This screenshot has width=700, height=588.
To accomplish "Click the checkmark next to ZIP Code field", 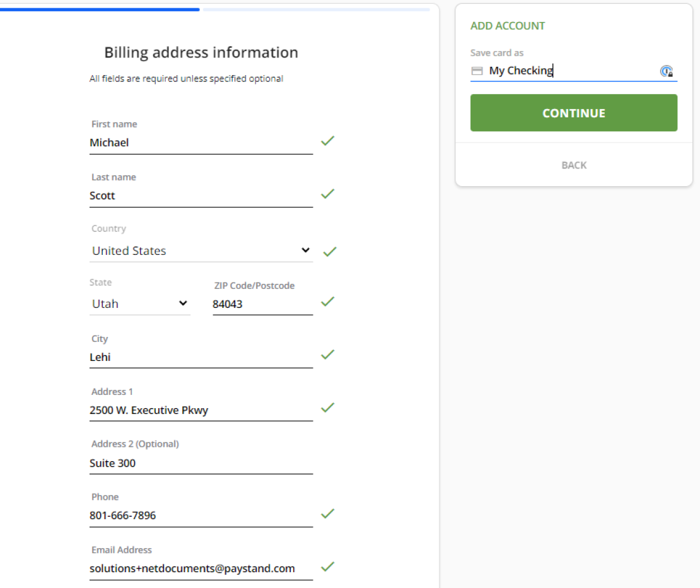I will coord(327,302).
